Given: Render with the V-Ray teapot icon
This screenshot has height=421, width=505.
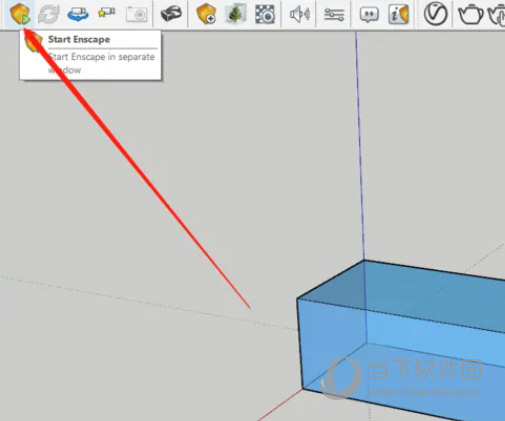Looking at the screenshot, I should pyautogui.click(x=471, y=14).
